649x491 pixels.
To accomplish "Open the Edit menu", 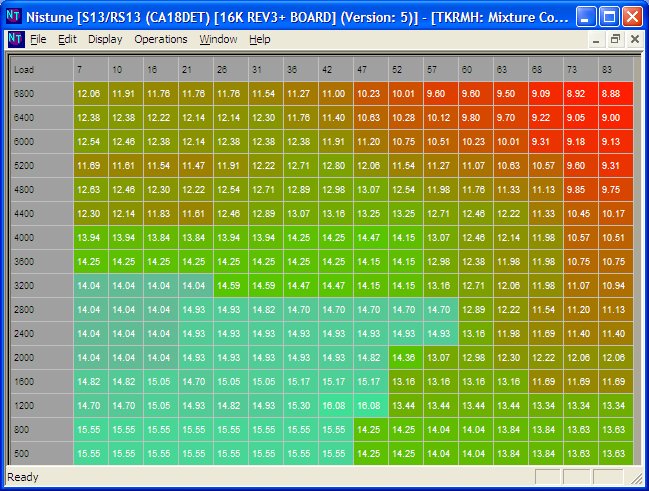I will (67, 40).
